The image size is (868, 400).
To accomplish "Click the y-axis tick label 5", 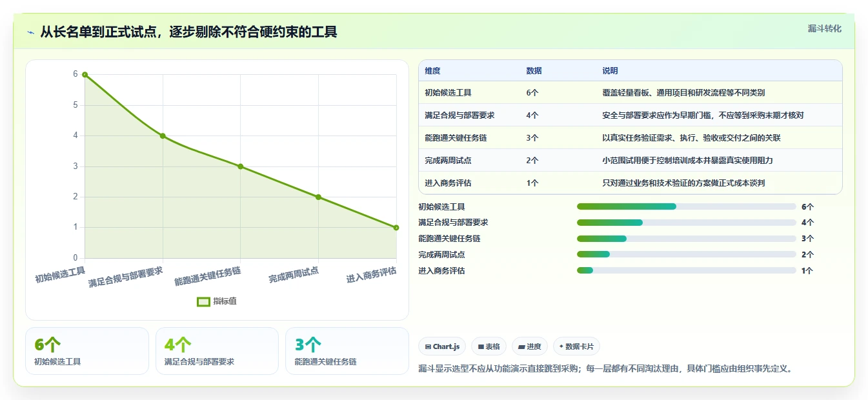I will pos(76,105).
